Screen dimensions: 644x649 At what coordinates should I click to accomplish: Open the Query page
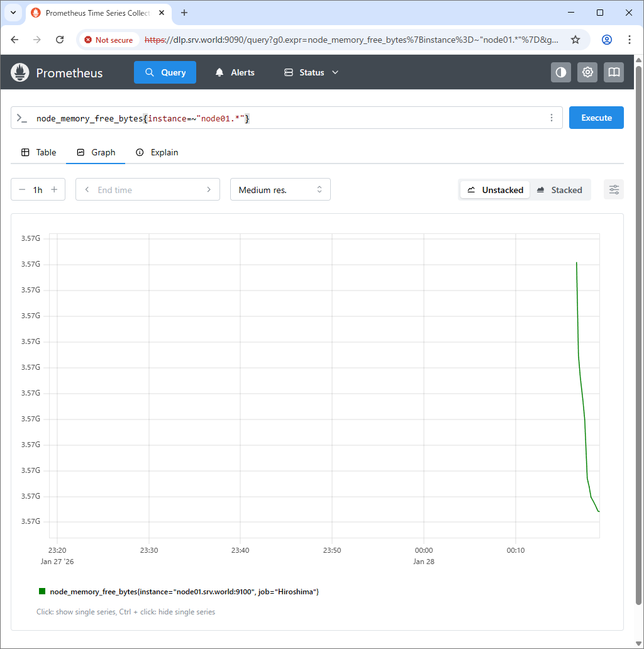pyautogui.click(x=165, y=72)
